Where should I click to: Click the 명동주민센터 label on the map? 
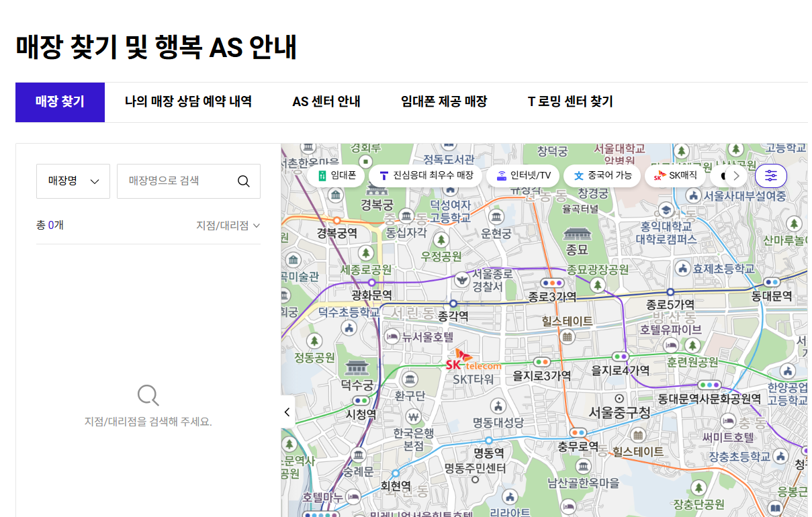[475, 468]
